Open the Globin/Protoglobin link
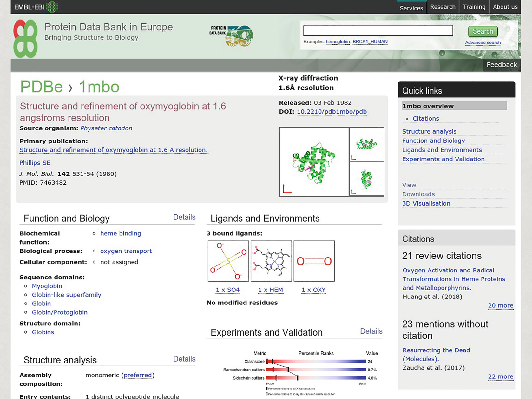This screenshot has height=399, width=532. coord(60,312)
